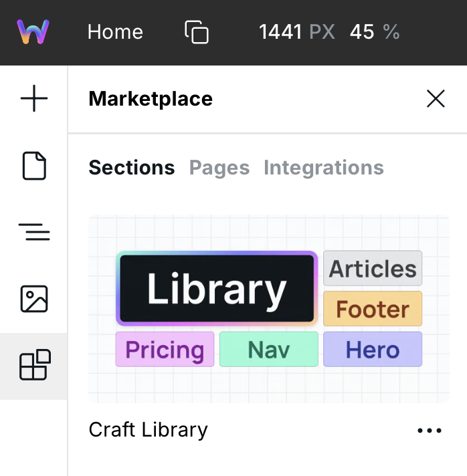467x476 pixels.
Task: Switch to the Integrations tab
Action: pos(323,168)
